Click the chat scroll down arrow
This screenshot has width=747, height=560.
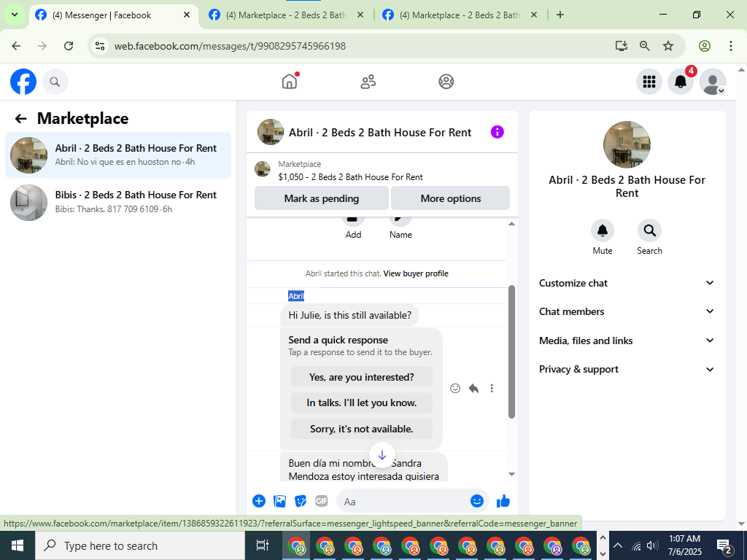point(511,474)
